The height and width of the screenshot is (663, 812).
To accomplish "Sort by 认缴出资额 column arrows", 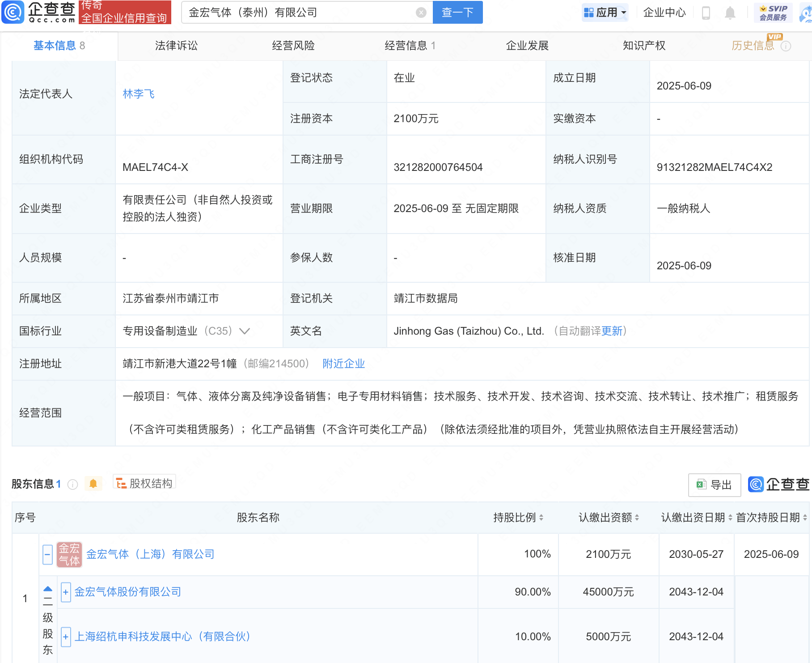I will pyautogui.click(x=637, y=518).
